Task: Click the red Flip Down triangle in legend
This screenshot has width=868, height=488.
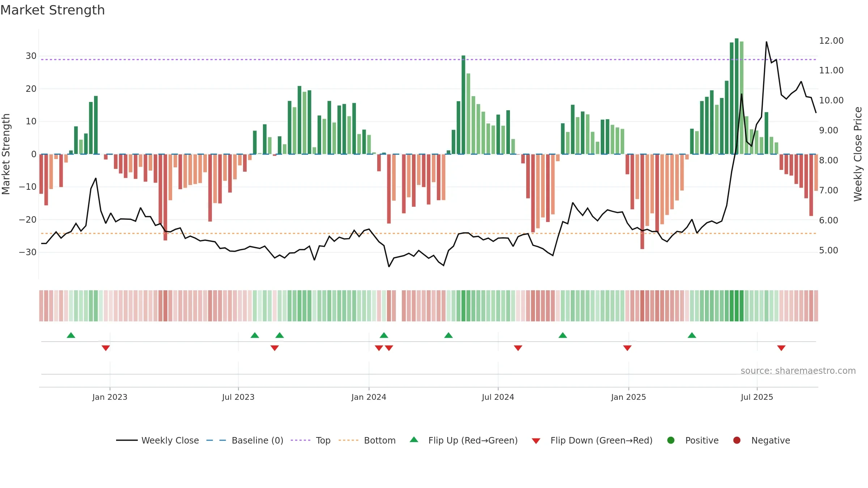Action: 536,441
